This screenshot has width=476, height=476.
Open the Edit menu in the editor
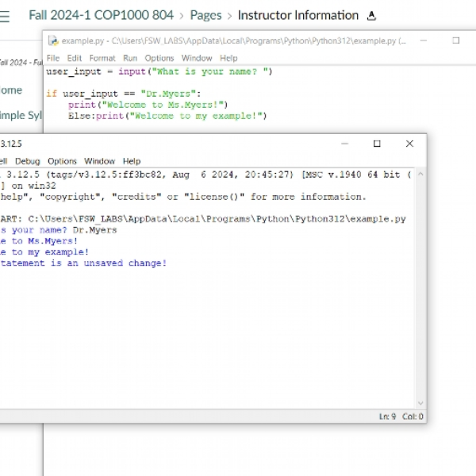[x=75, y=58]
